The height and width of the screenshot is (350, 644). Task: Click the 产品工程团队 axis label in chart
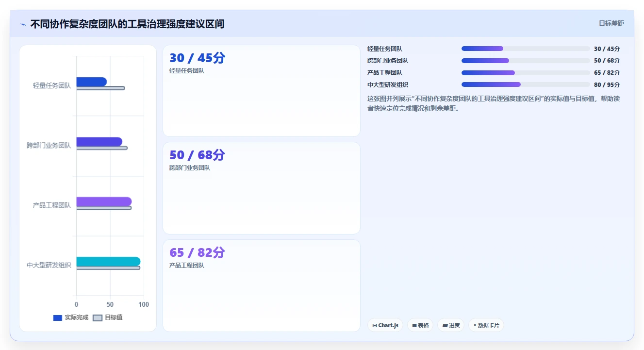coord(52,205)
